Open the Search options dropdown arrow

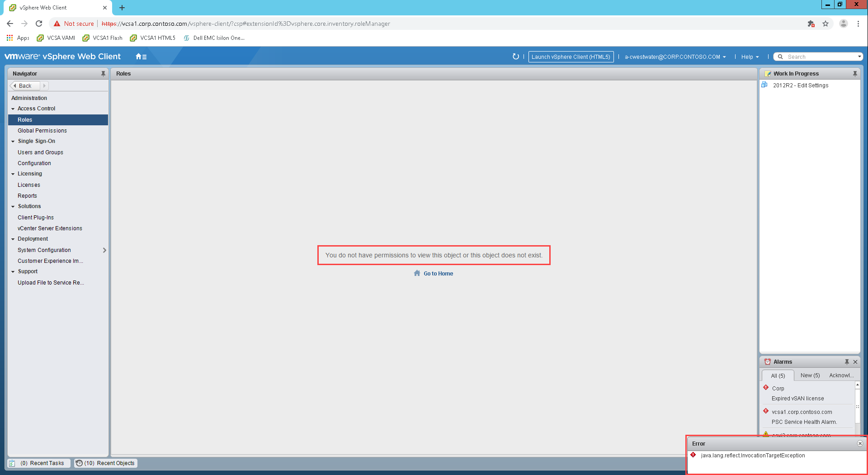click(x=859, y=57)
